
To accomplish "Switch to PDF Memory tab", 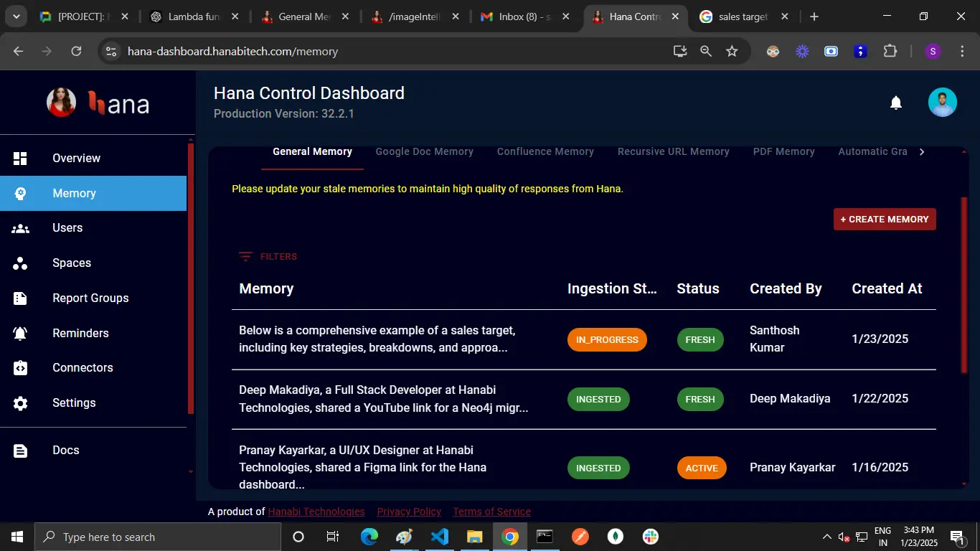I will click(784, 151).
